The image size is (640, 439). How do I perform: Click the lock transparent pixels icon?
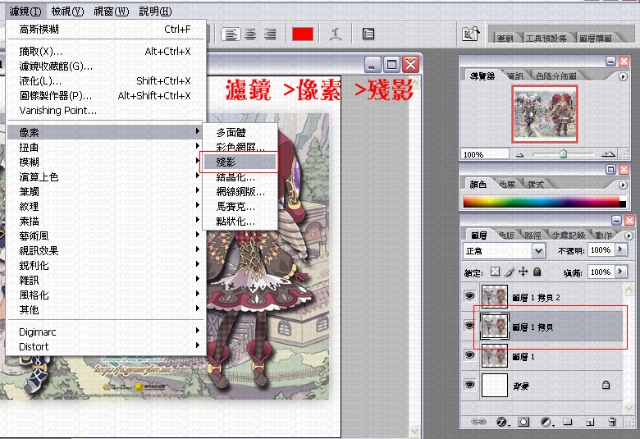click(495, 271)
